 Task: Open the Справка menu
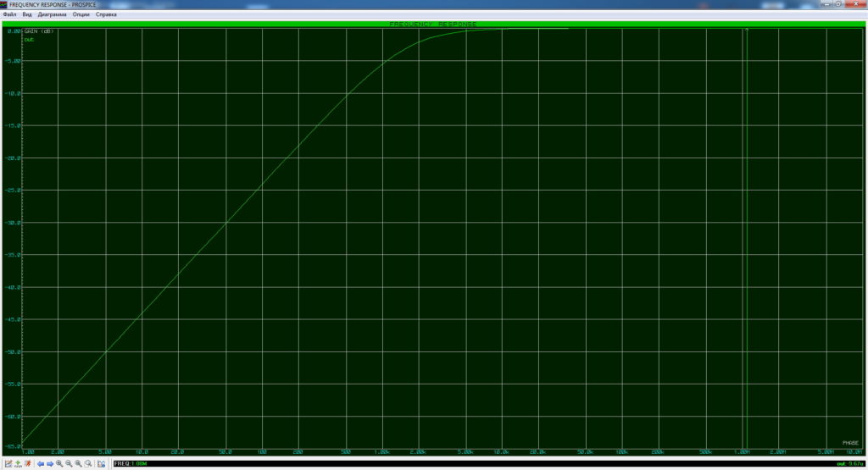(x=108, y=14)
